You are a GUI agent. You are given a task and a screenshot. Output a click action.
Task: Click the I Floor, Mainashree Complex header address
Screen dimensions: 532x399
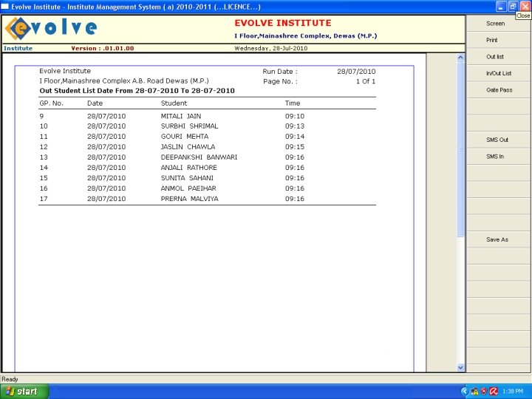click(x=306, y=36)
